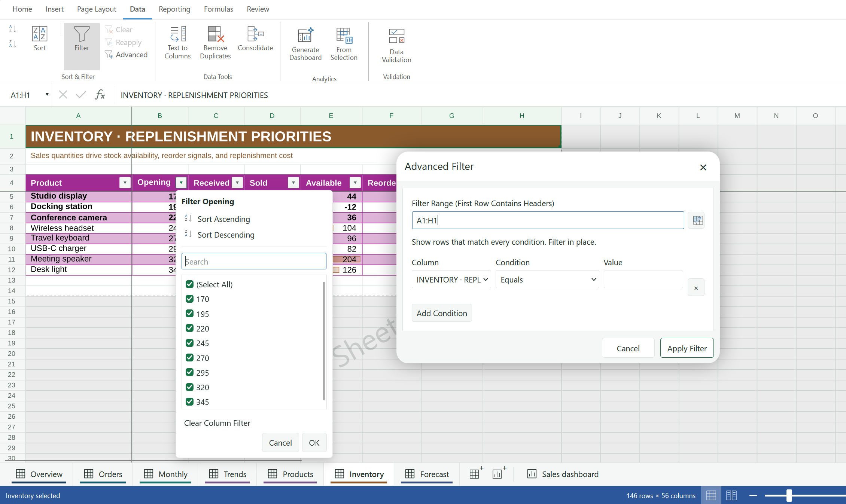Open Data Validation tool
This screenshot has width=846, height=504.
point(396,46)
